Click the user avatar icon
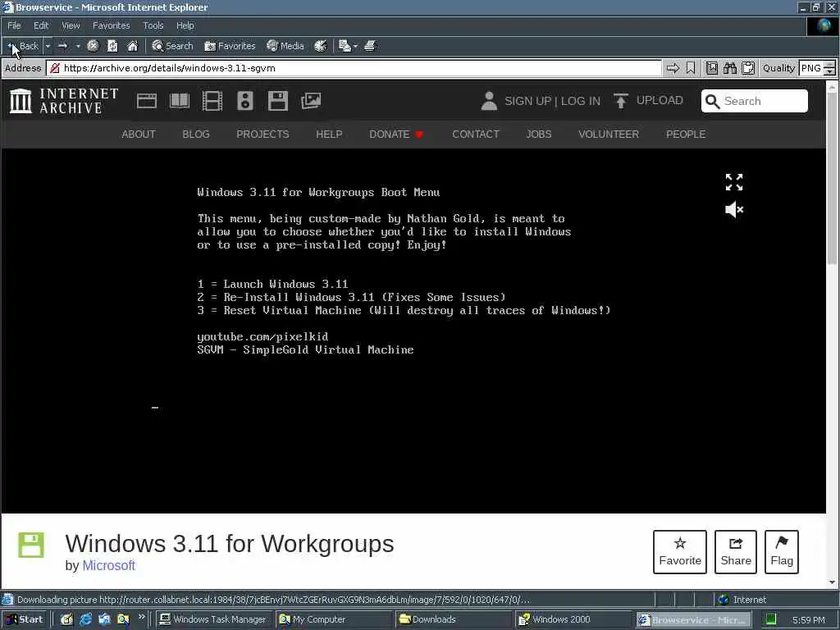The width and height of the screenshot is (840, 630). (489, 101)
